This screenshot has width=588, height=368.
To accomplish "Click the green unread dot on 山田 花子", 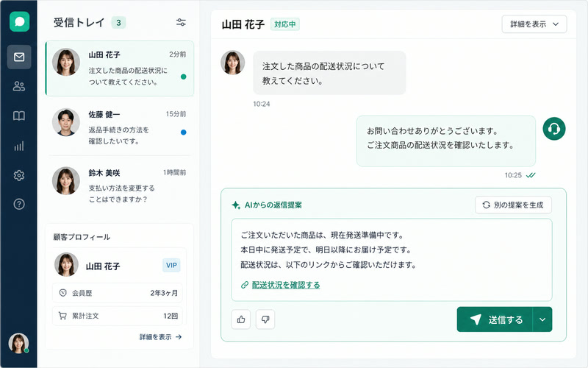I will point(183,77).
